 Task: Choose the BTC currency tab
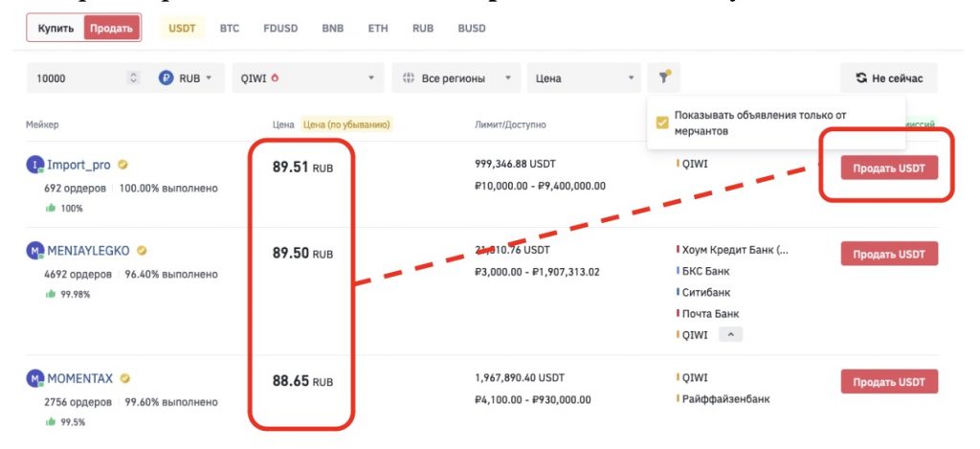tap(230, 28)
